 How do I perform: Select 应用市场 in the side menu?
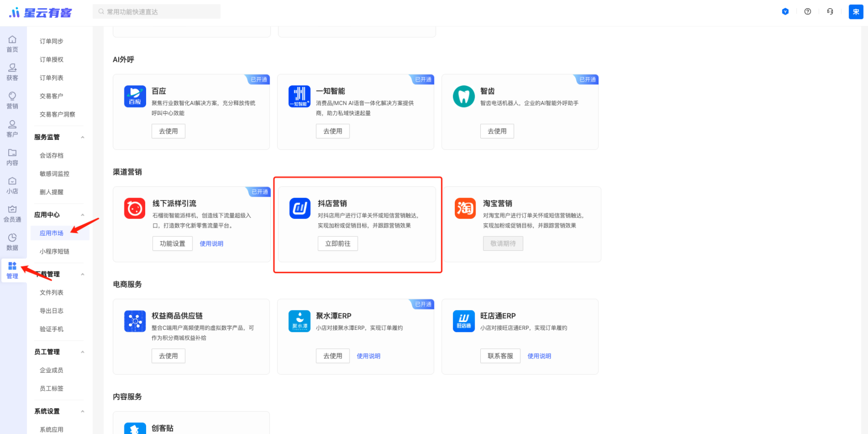tap(52, 233)
